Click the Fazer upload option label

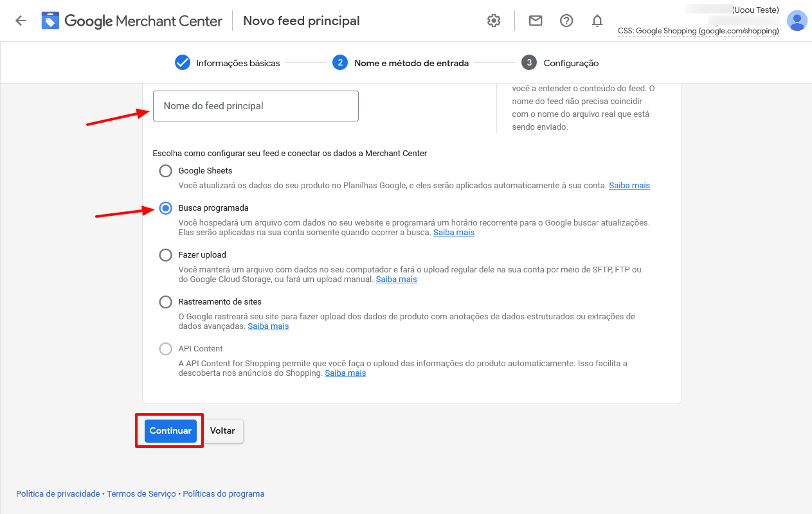[202, 255]
